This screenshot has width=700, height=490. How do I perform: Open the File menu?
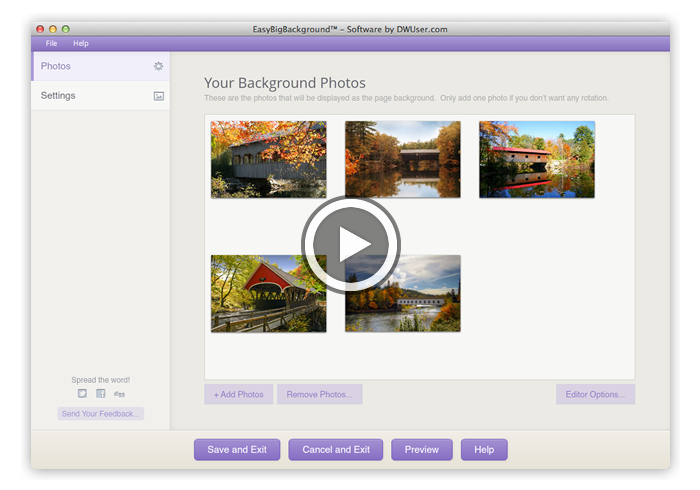(51, 44)
